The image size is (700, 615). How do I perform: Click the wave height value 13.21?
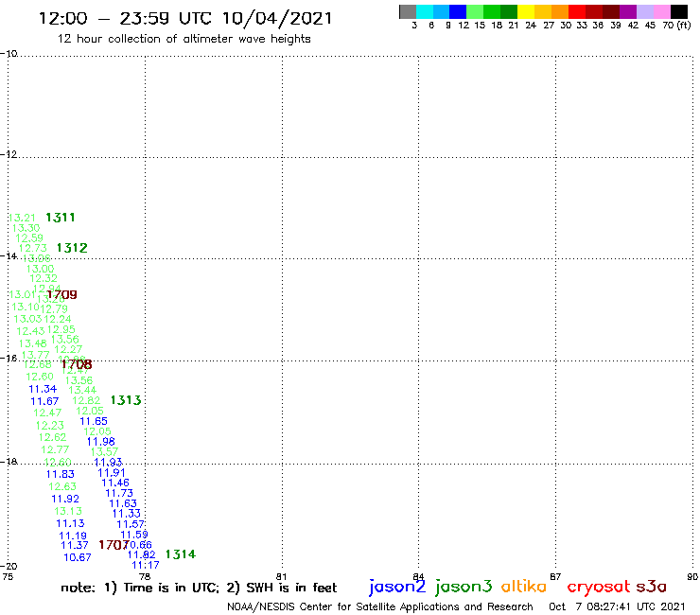(x=22, y=218)
